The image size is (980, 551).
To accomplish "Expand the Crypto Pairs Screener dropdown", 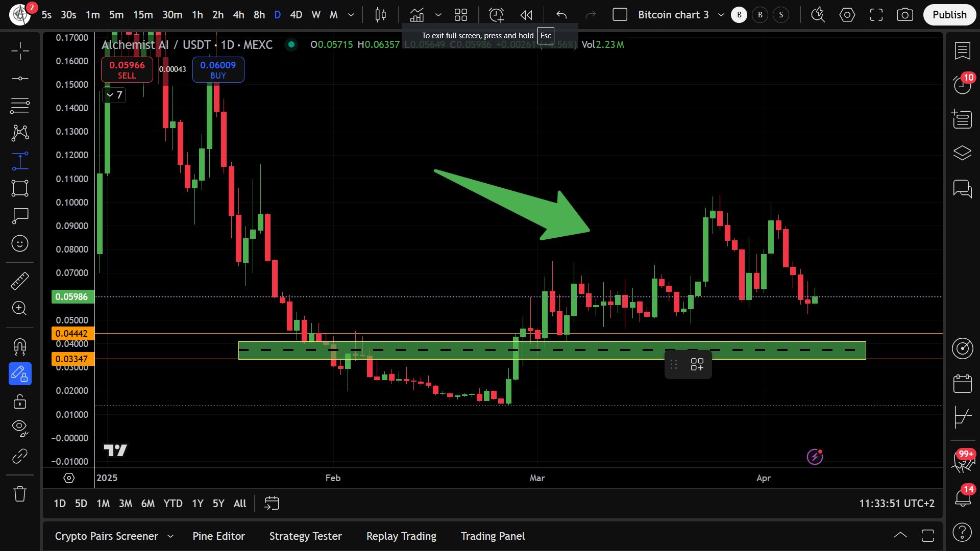I will (170, 536).
